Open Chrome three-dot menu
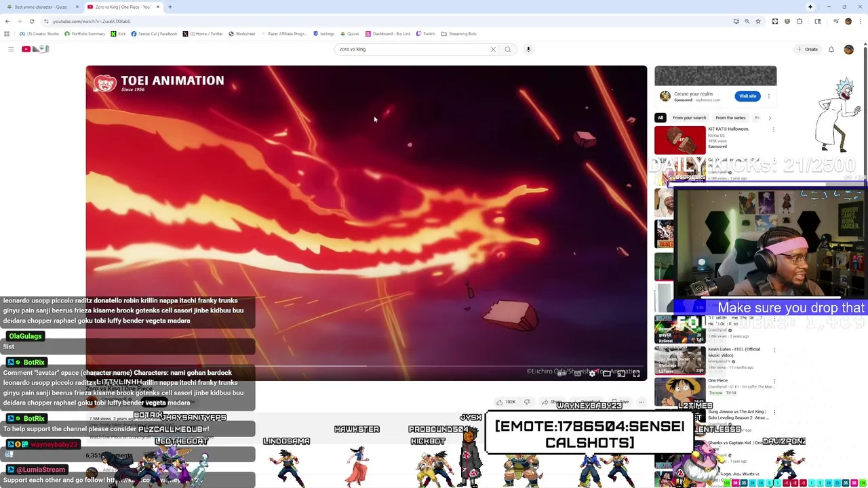Image resolution: width=868 pixels, height=488 pixels. (x=860, y=21)
